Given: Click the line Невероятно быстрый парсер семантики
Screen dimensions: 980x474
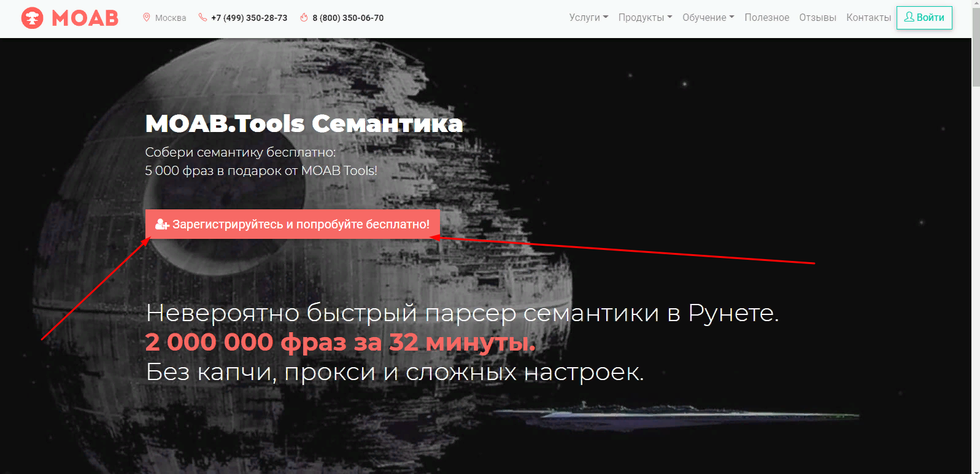Looking at the screenshot, I should 462,313.
